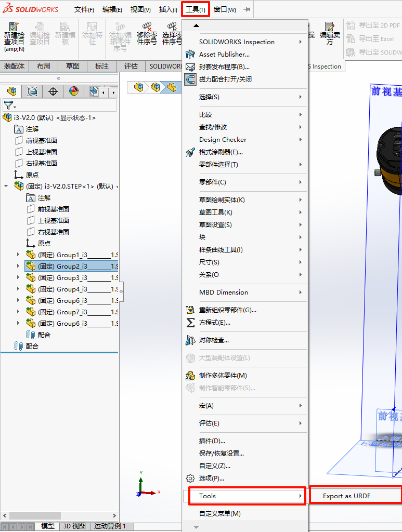Click the pin icon in menu bar
This screenshot has height=532, width=402.
[x=247, y=9]
